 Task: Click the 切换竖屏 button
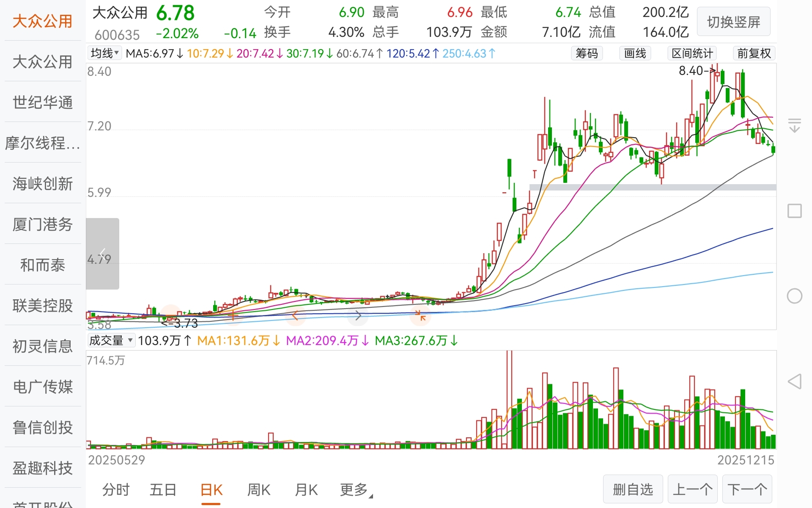[733, 22]
